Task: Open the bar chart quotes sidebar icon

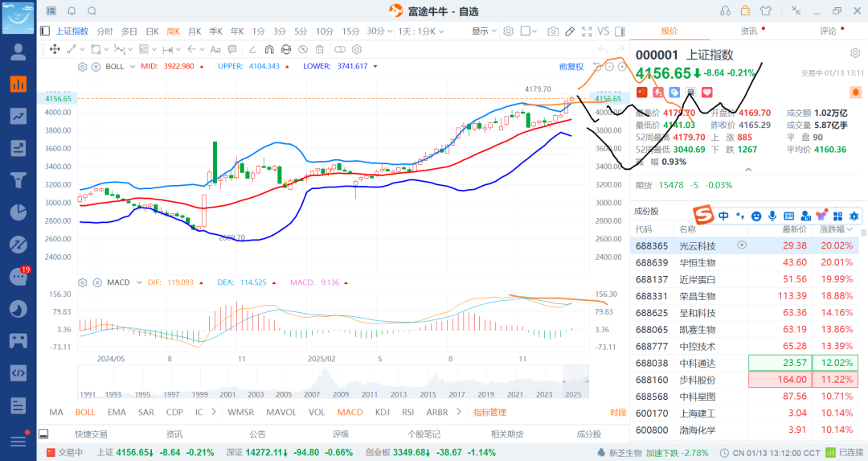Action: tap(18, 84)
